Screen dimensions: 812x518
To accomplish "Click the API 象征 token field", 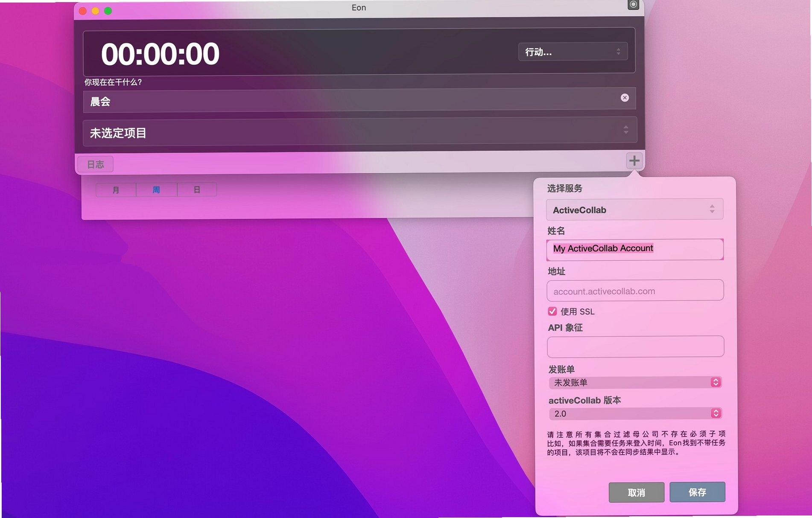I will coord(635,346).
